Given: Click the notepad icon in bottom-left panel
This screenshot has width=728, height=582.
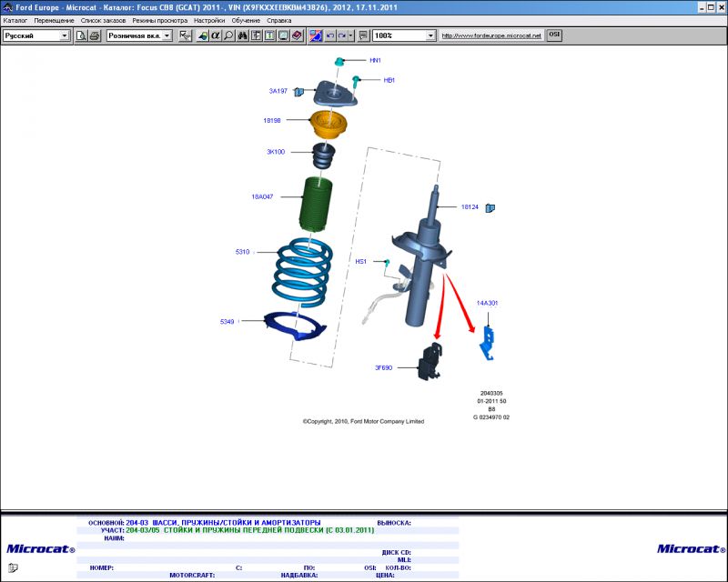Looking at the screenshot, I should (13, 567).
